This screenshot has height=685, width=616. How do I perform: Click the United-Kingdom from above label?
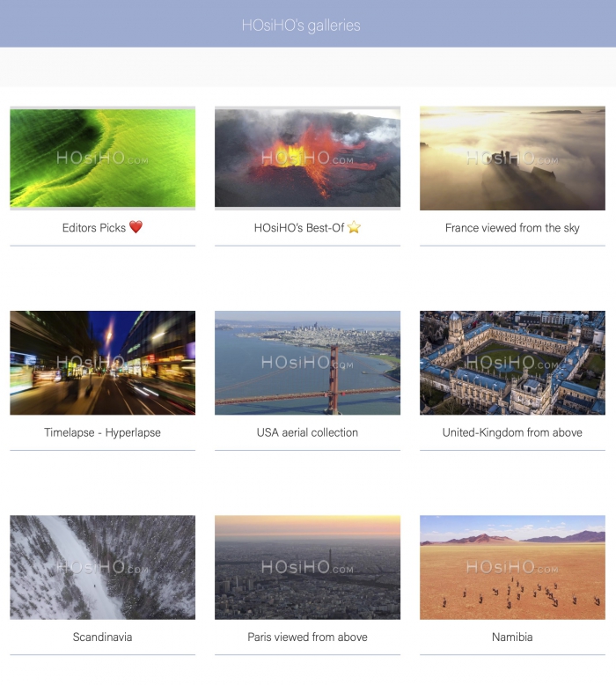coord(512,432)
